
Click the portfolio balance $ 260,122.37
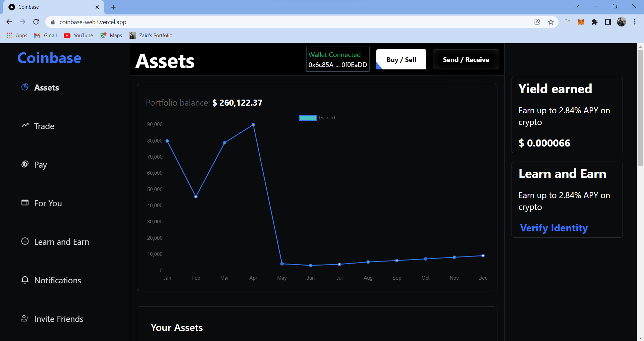237,103
